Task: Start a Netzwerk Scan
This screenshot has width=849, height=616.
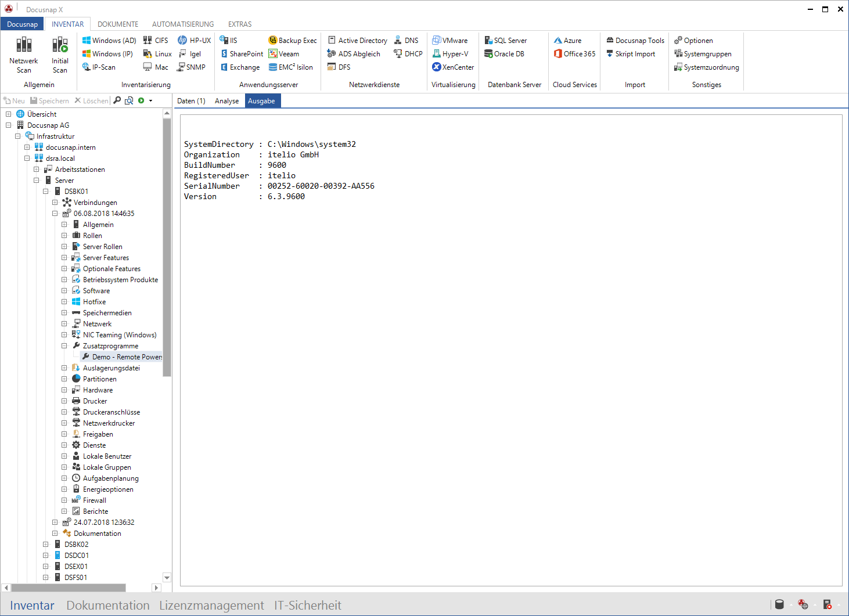Action: click(24, 55)
